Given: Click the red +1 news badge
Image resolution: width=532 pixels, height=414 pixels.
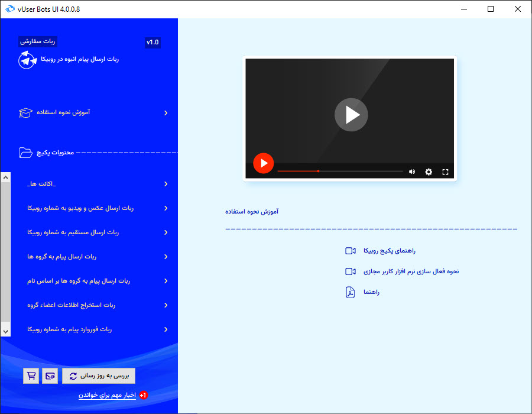Looking at the screenshot, I should [143, 395].
